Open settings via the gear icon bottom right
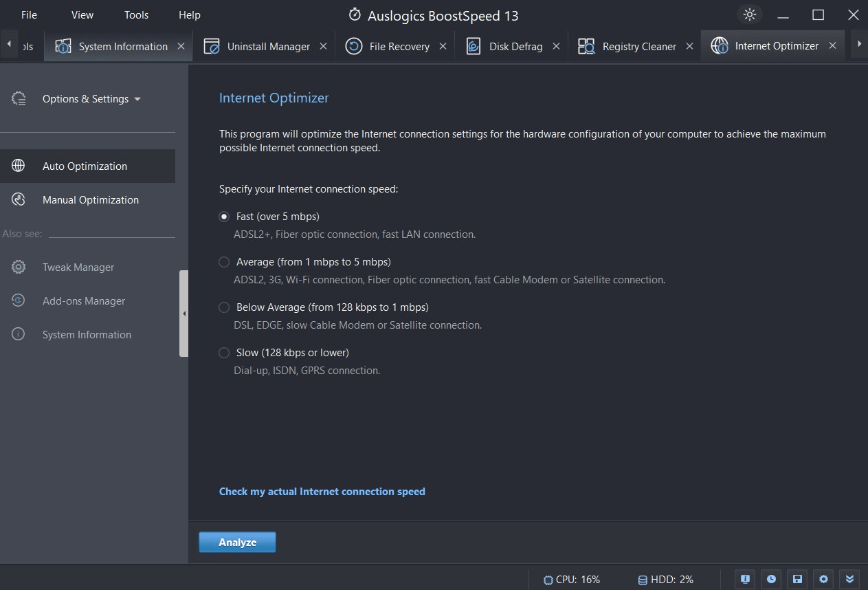868x590 pixels. pyautogui.click(x=823, y=579)
